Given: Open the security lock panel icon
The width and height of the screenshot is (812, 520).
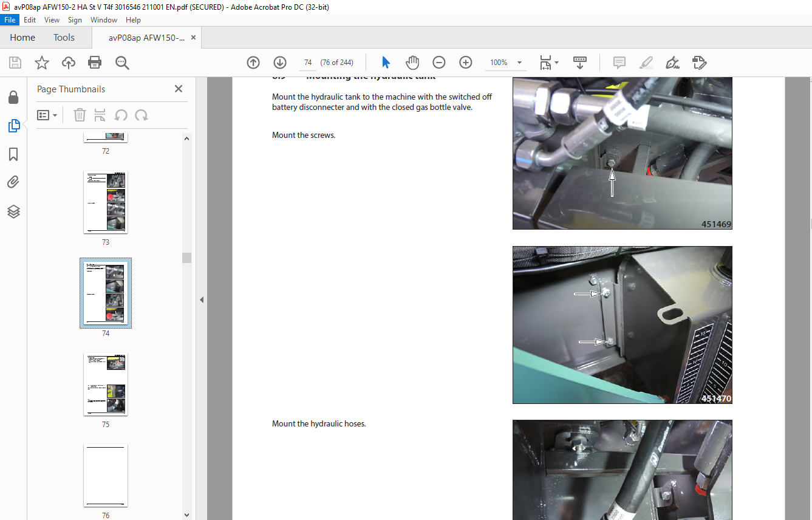Looking at the screenshot, I should pos(13,97).
